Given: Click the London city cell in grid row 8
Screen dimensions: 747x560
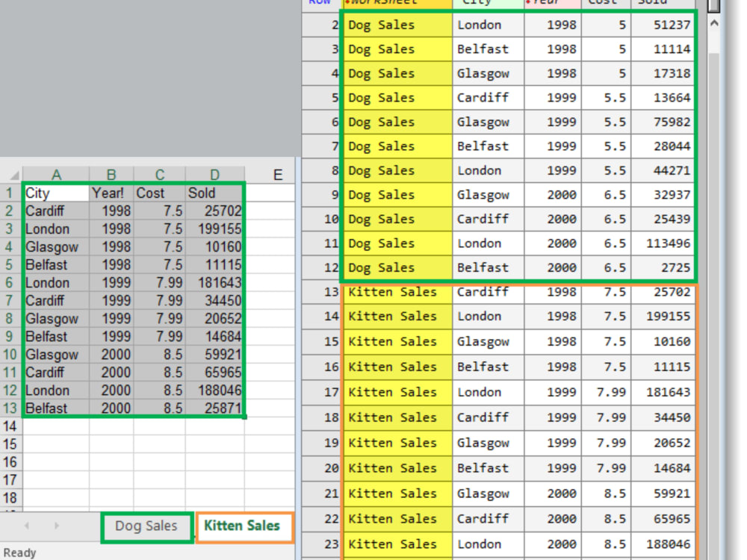Looking at the screenshot, I should [489, 170].
